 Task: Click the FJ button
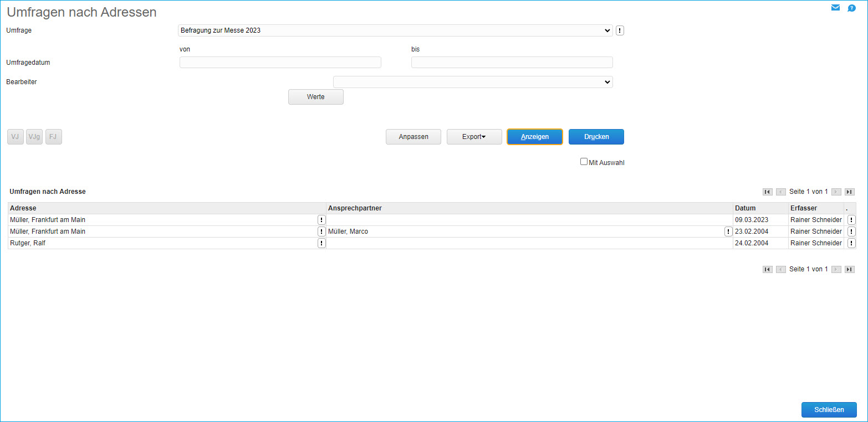(x=54, y=137)
